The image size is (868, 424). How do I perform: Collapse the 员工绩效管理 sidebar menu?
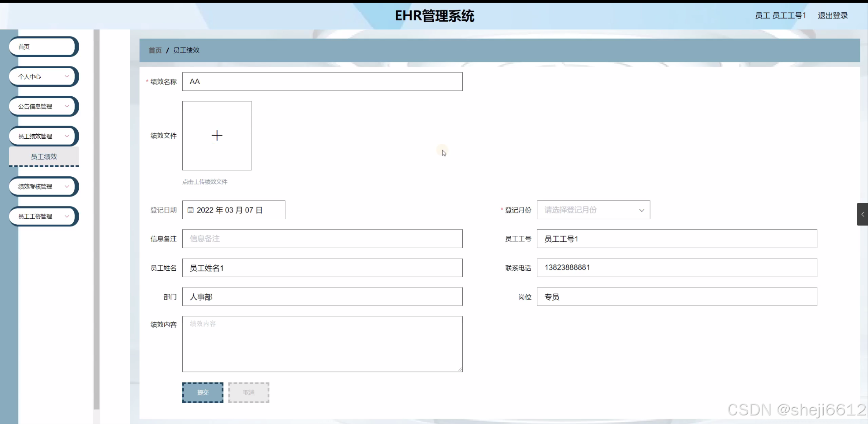[x=43, y=136]
